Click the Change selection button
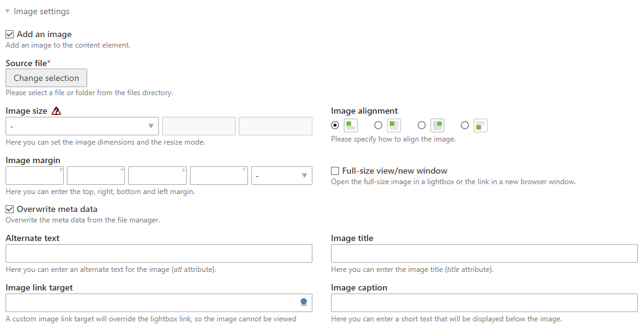The image size is (644, 330). (x=46, y=78)
